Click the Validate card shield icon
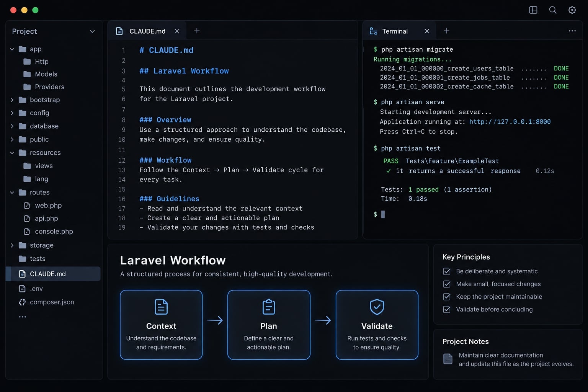Viewport: 588px width, 392px height. point(377,307)
